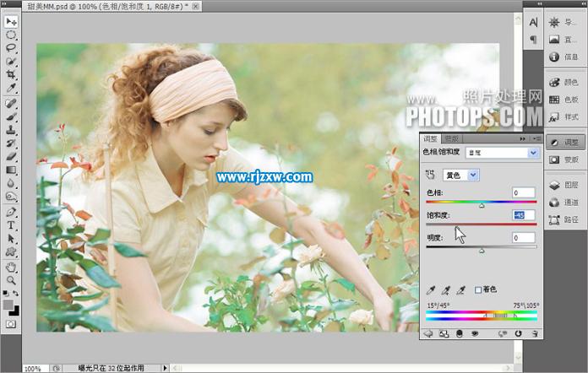Screen dimensions: 588x373
Task: Open the 黄色 color range dropdown
Action: [461, 175]
